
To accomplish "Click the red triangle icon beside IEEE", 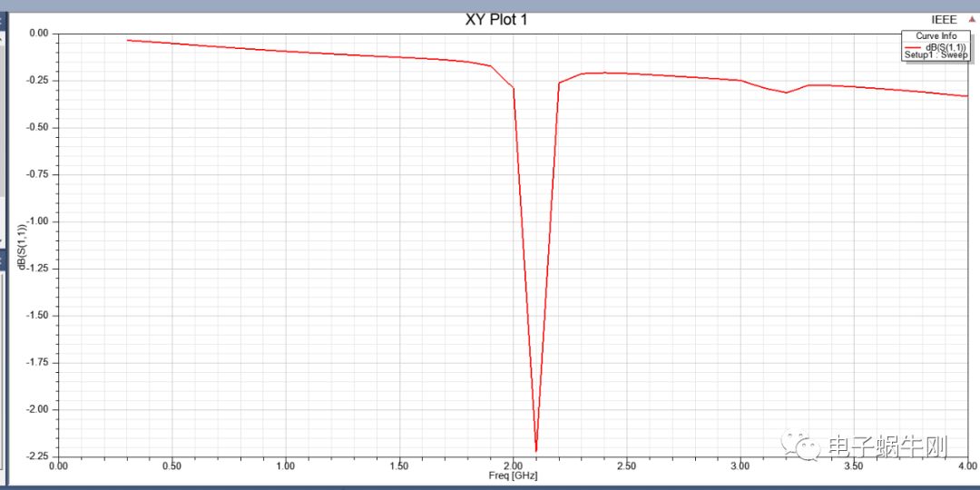I will [x=972, y=19].
